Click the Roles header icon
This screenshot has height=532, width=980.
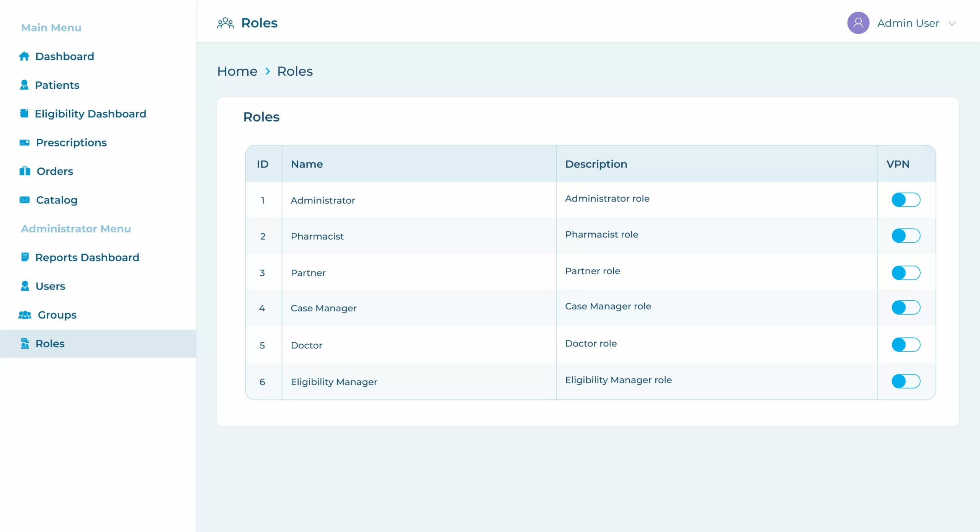point(225,23)
